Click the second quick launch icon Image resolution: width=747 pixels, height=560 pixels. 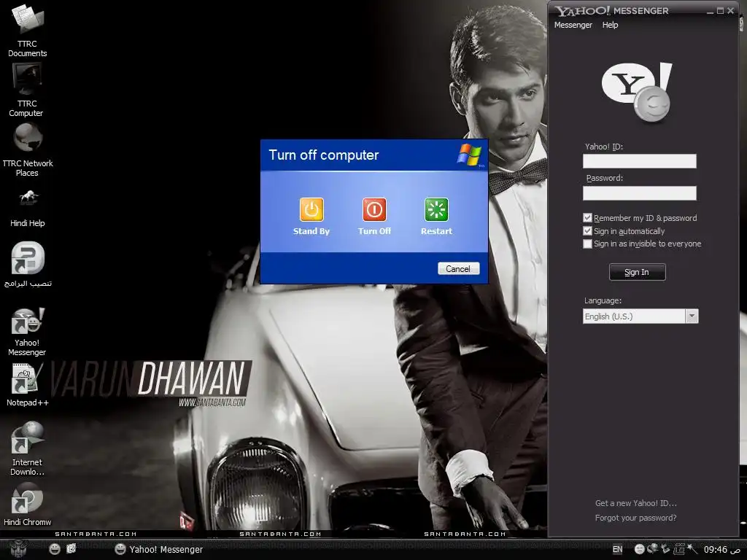(x=71, y=549)
